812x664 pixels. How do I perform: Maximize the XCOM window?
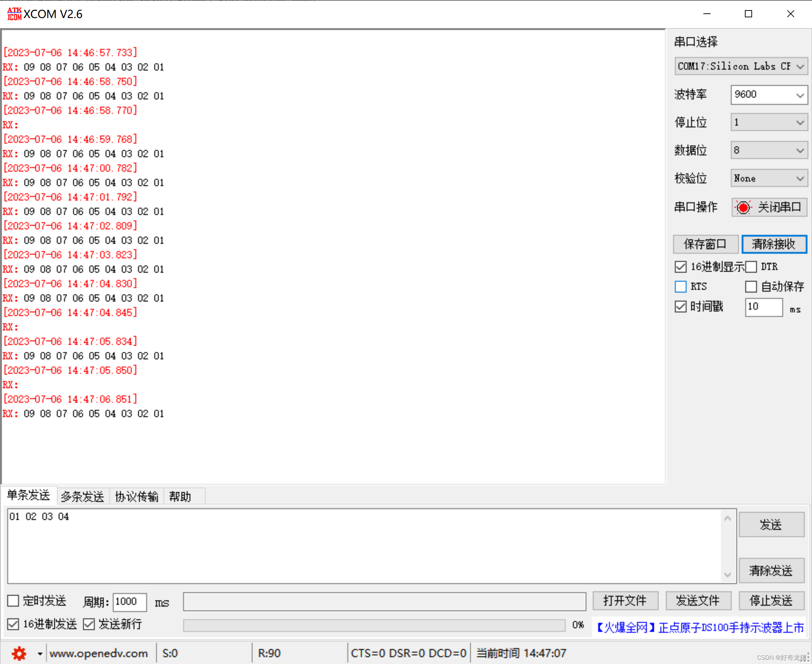click(x=748, y=14)
